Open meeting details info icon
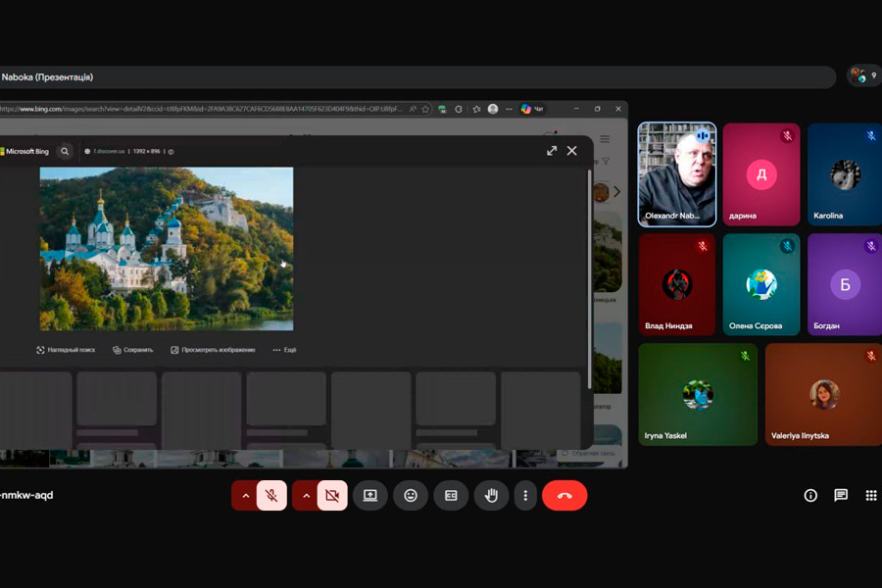The image size is (882, 588). (810, 496)
